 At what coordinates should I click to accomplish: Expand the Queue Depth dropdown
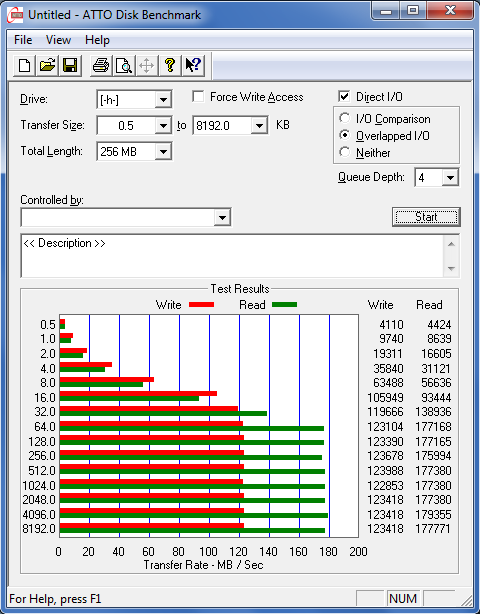tap(450, 178)
